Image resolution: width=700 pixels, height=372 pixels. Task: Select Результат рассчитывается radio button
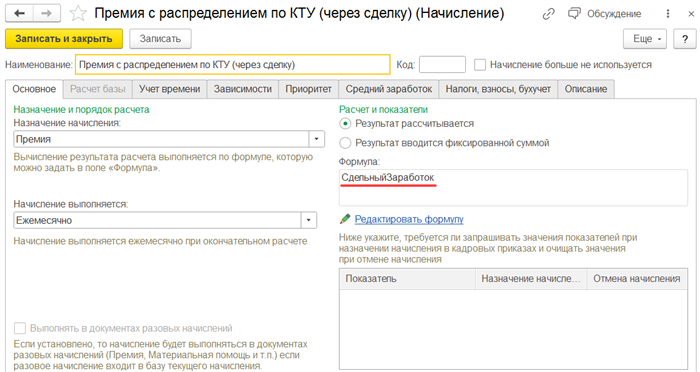click(345, 123)
